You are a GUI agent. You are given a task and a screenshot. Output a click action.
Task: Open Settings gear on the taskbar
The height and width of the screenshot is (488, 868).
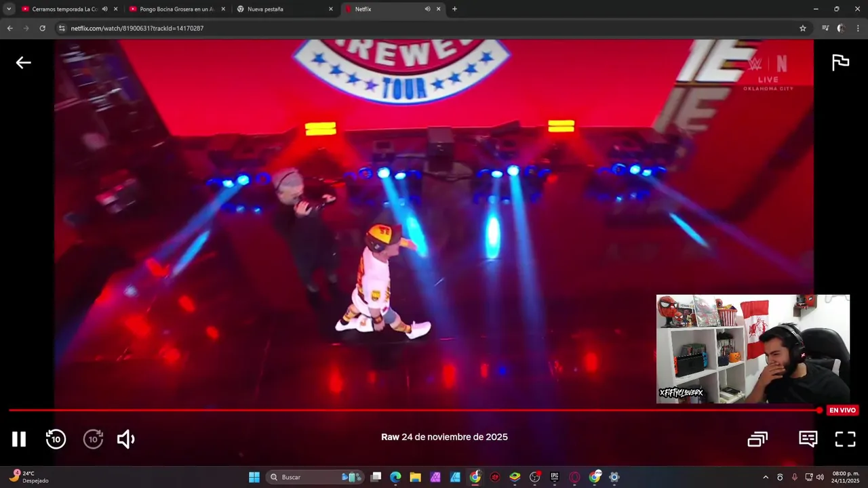(x=614, y=477)
